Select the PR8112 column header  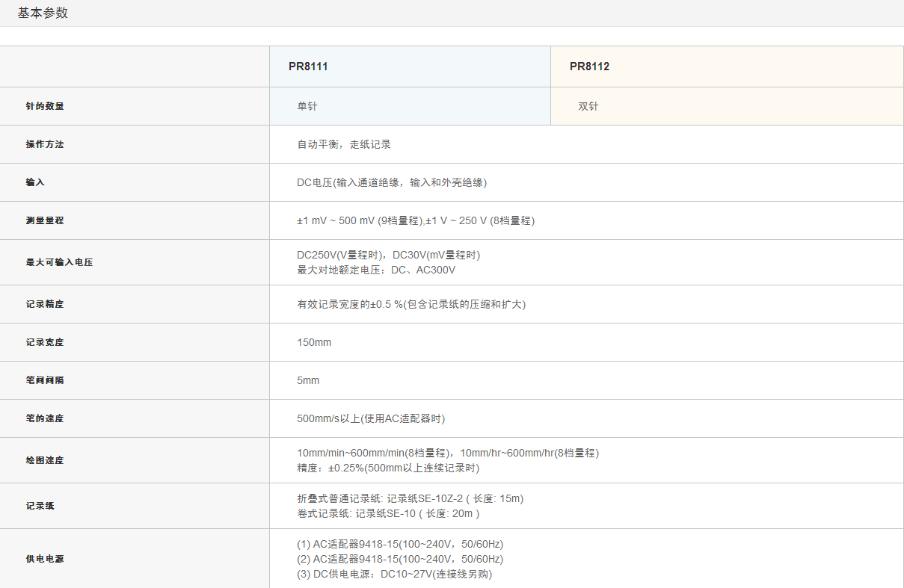click(x=589, y=66)
